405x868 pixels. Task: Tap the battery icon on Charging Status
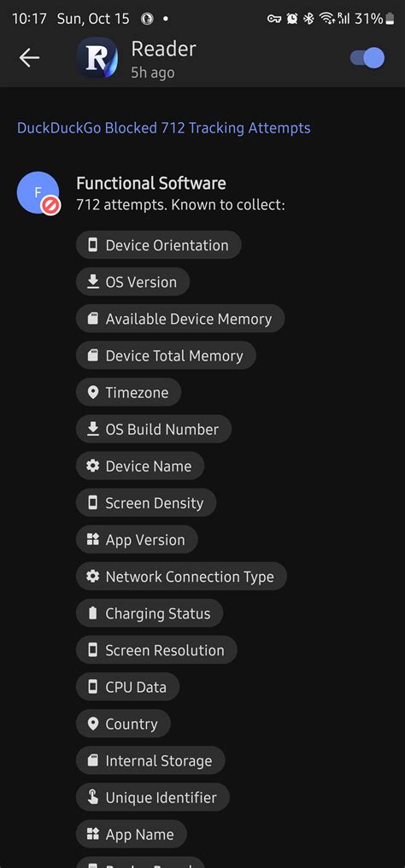point(93,613)
